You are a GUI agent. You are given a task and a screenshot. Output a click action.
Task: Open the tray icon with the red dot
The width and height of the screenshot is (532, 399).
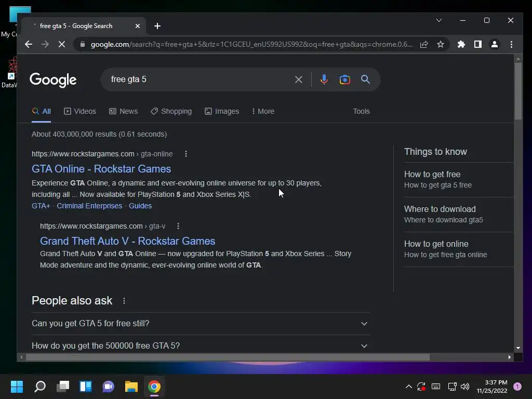tap(421, 387)
